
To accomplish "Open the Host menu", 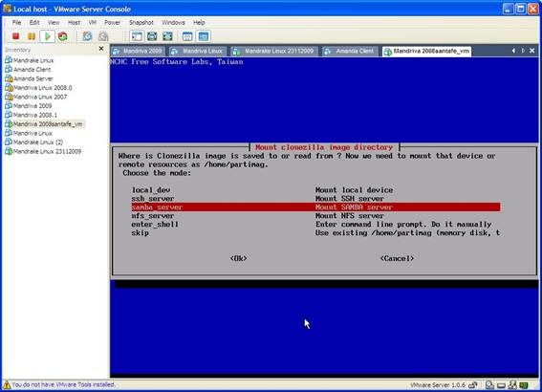I will coord(74,23).
